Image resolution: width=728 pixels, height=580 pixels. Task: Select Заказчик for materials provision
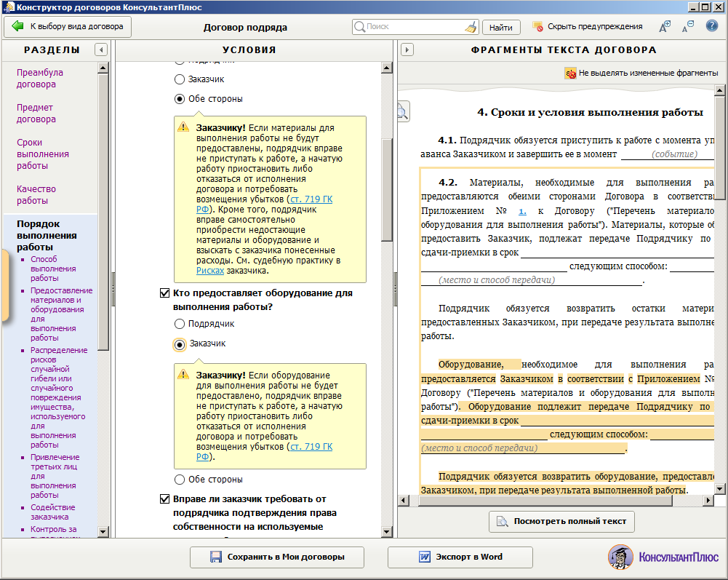180,79
